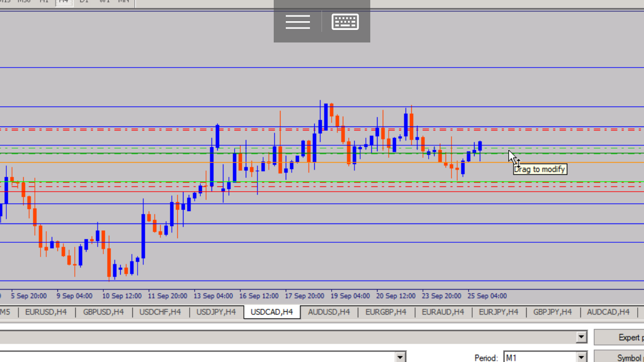Select the EURAUD,H4 chart tab

tap(443, 312)
